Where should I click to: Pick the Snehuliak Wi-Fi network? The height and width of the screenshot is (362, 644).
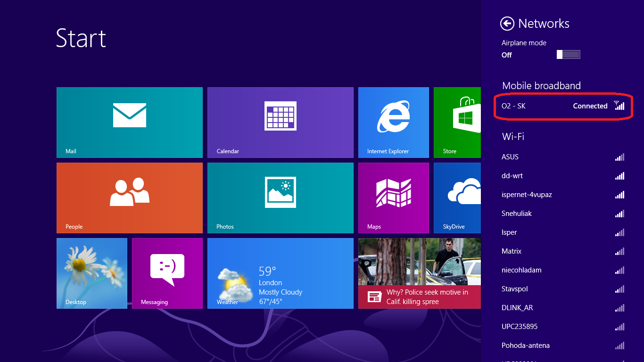(x=563, y=214)
